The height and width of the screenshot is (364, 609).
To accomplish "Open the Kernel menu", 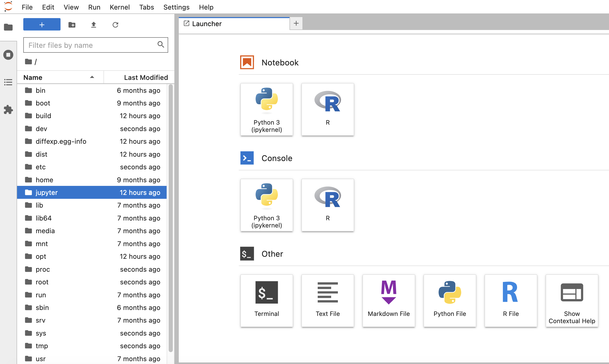I will pyautogui.click(x=120, y=7).
